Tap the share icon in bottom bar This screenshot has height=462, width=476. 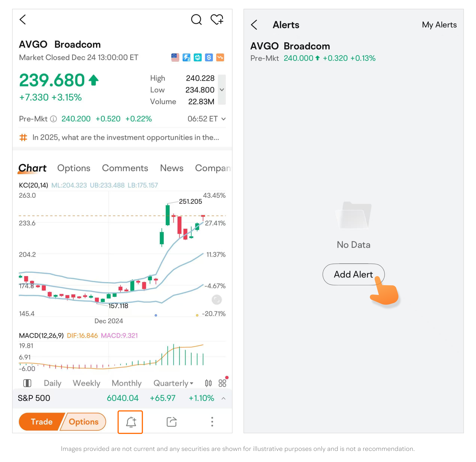[x=171, y=422]
